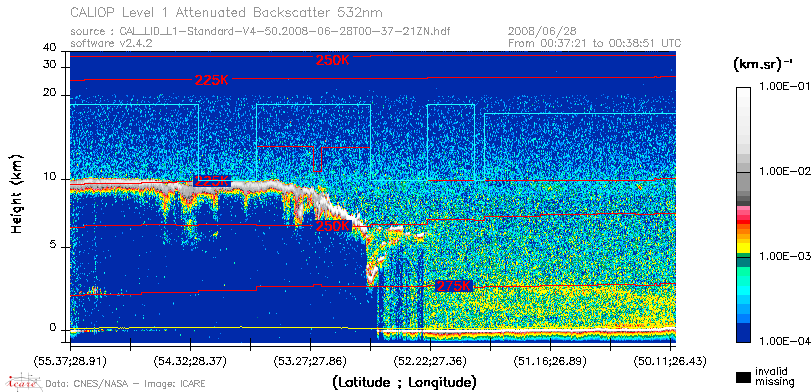Click the '(55.37;28.91)' axis tick label
Viewport: 811px width, 392px height.
click(70, 360)
